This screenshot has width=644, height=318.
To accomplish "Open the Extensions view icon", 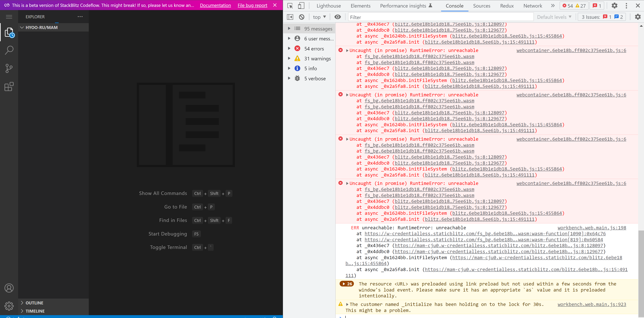I will point(9,86).
